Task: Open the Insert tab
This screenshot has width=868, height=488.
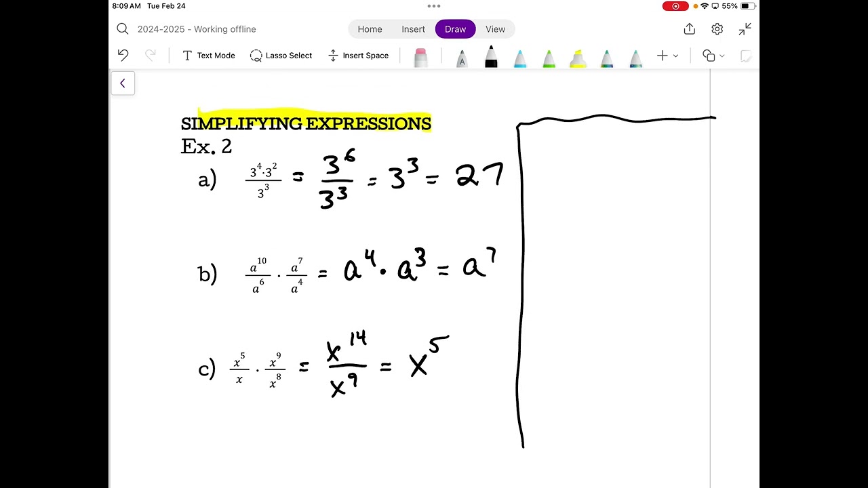Action: [413, 29]
